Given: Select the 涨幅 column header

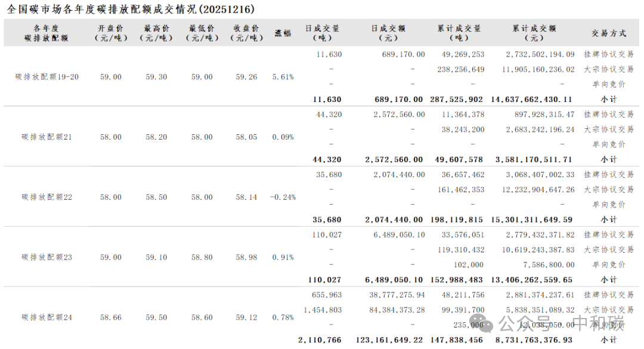Looking at the screenshot, I should 283,33.
